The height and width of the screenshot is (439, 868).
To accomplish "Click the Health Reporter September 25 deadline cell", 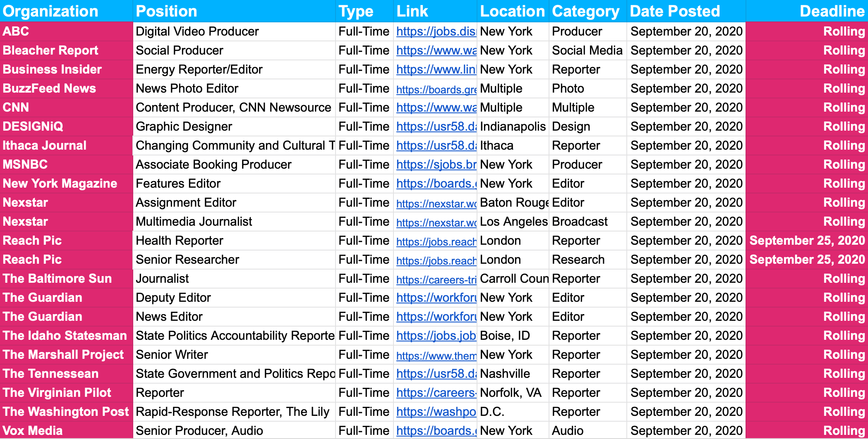I will (806, 241).
